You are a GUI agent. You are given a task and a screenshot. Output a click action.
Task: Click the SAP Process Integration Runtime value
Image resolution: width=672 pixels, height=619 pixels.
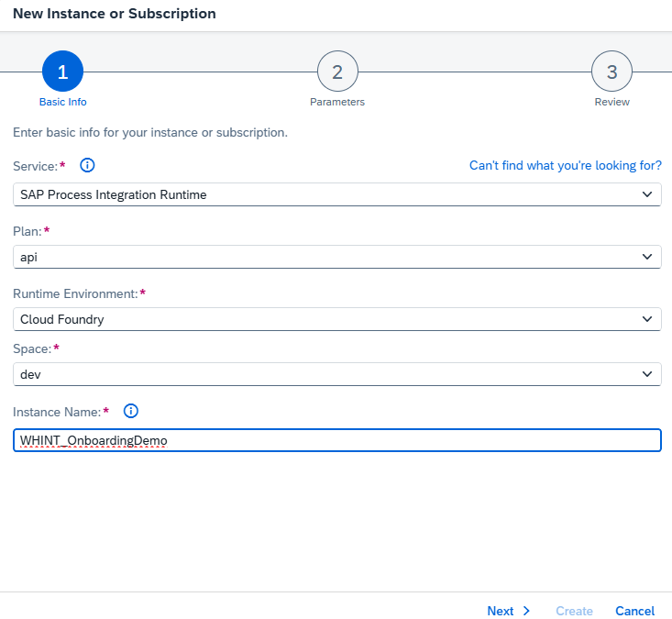coord(114,194)
